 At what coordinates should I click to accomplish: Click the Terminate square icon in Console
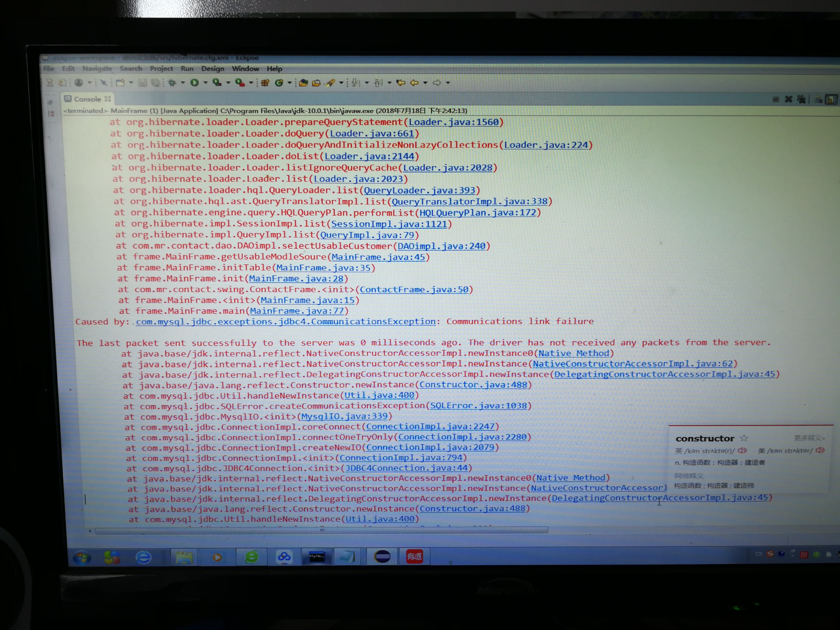[x=775, y=99]
